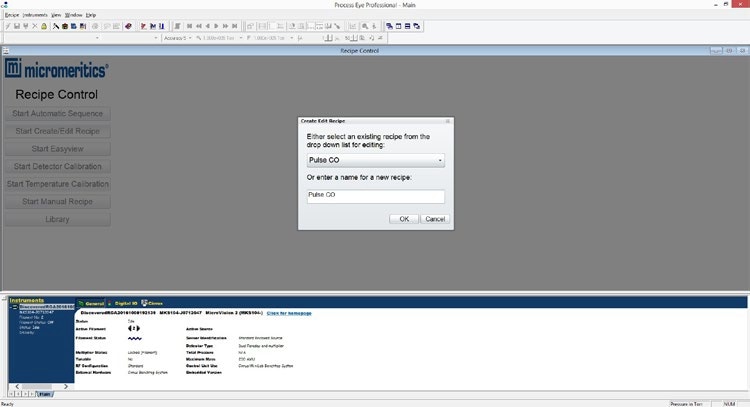
Task: Click Start Create/Edit Recipe button
Action: [x=57, y=131]
